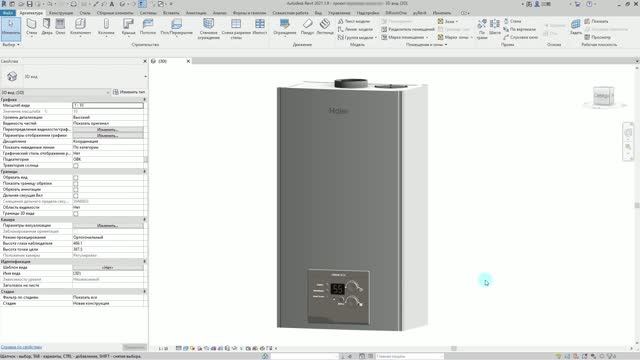Click the Масштаб вида input field

click(108, 105)
